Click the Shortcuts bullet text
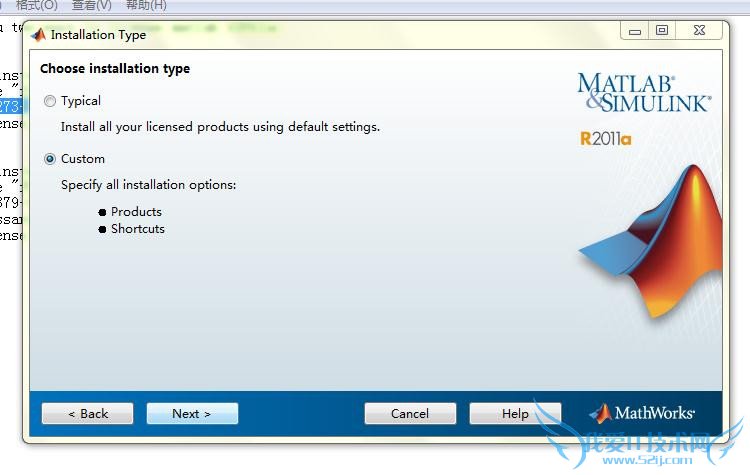Viewport: 750px width, 475px height. pos(138,229)
